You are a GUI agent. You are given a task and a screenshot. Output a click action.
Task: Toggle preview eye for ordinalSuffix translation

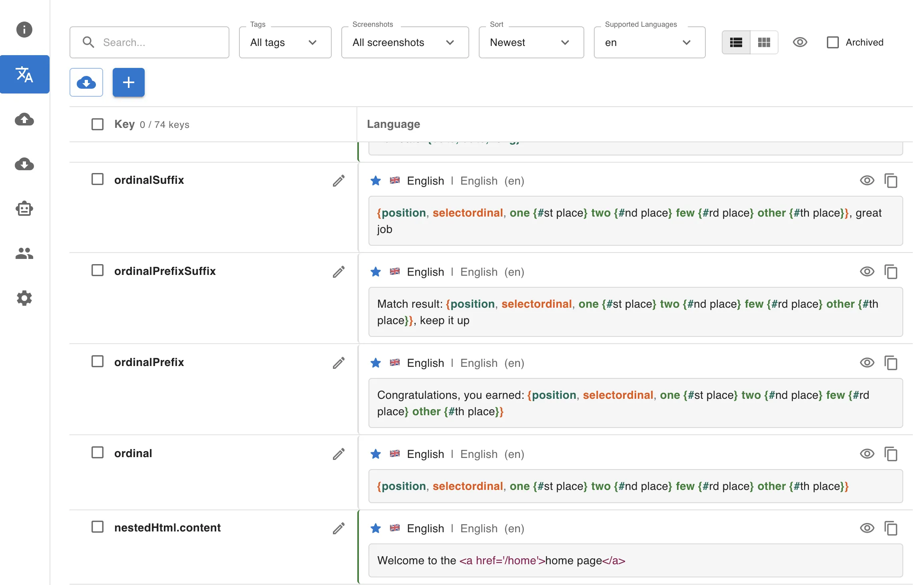[x=867, y=181]
